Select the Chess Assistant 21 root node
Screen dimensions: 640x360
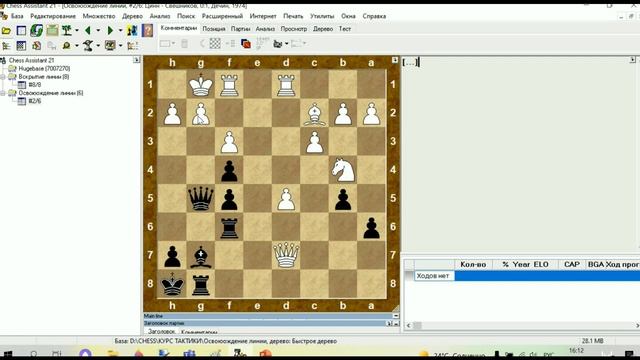click(x=31, y=60)
